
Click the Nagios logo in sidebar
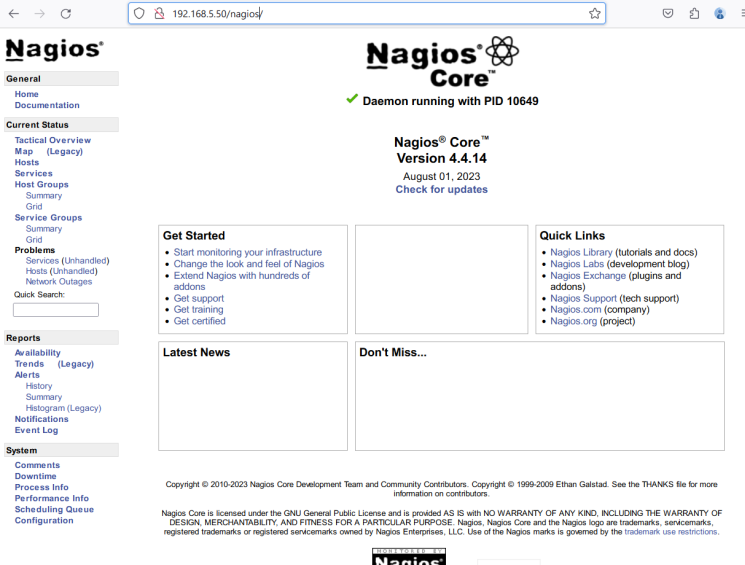tap(54, 50)
